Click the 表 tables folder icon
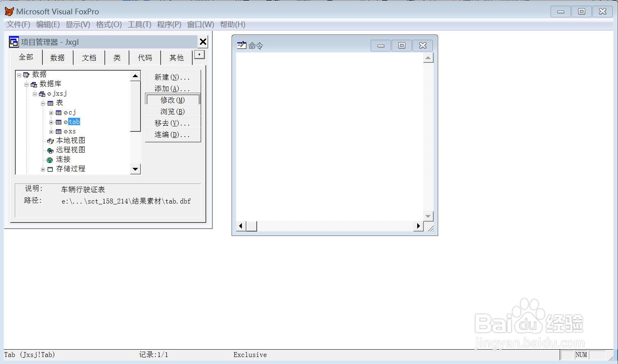This screenshot has width=618, height=364. [50, 103]
